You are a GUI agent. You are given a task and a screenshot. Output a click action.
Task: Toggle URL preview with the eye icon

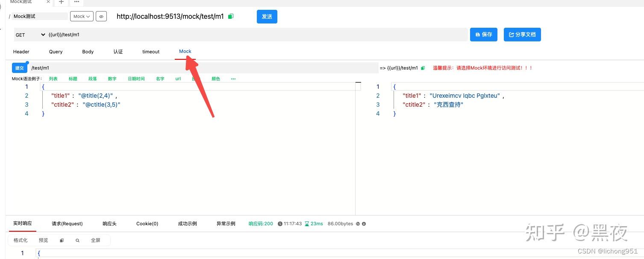[x=101, y=16]
